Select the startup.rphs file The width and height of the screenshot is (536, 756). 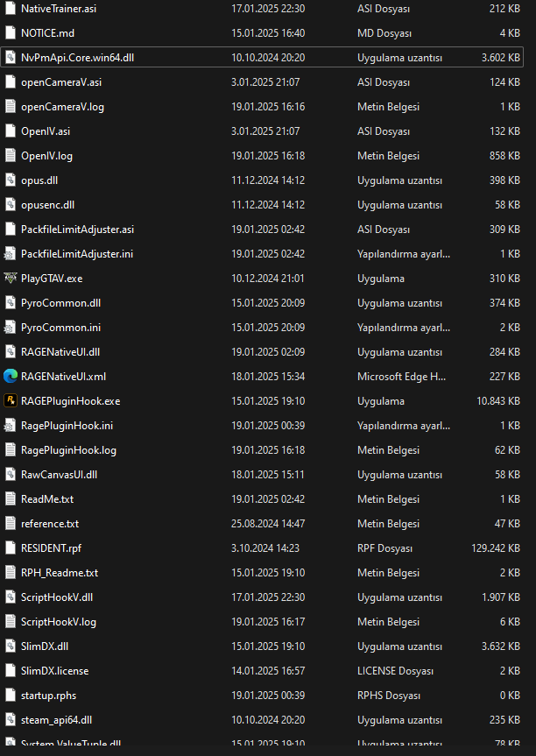point(48,696)
